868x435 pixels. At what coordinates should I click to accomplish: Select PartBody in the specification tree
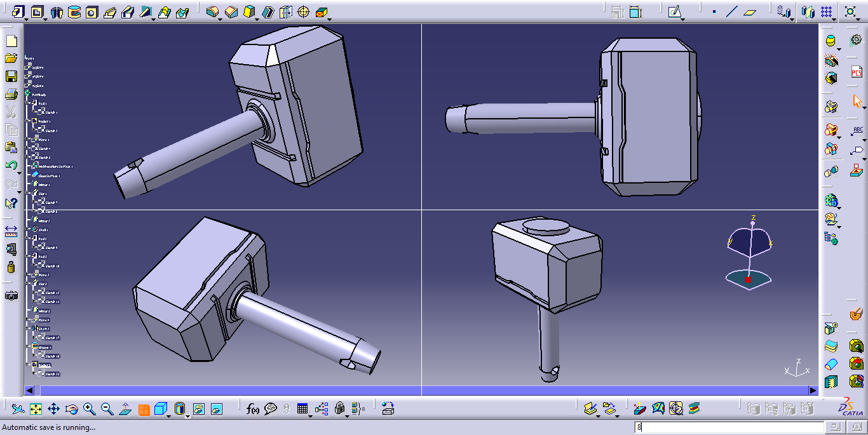click(39, 95)
